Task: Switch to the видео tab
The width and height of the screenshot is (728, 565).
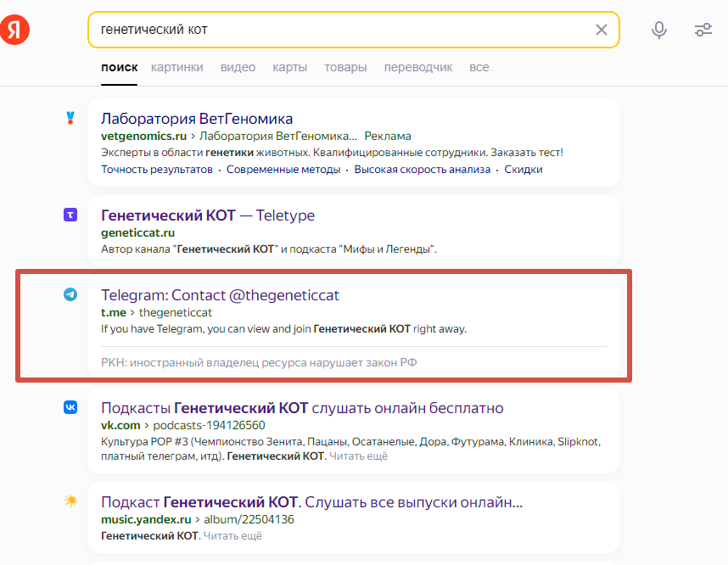Action: click(x=238, y=67)
